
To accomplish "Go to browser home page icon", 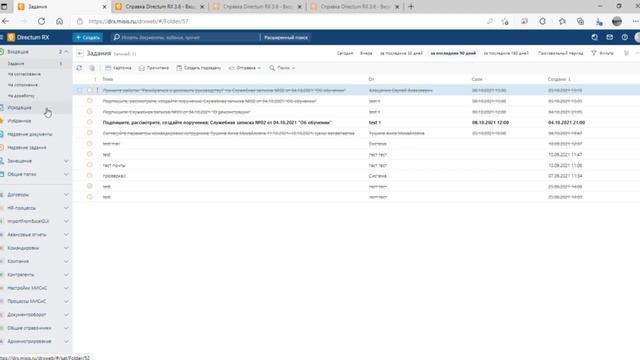I will coord(60,21).
